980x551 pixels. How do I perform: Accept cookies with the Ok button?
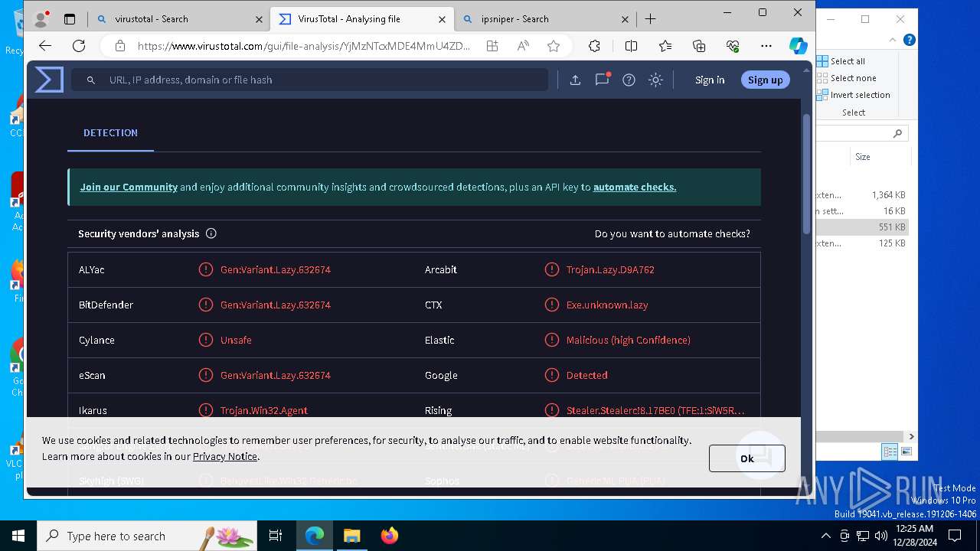pyautogui.click(x=746, y=458)
